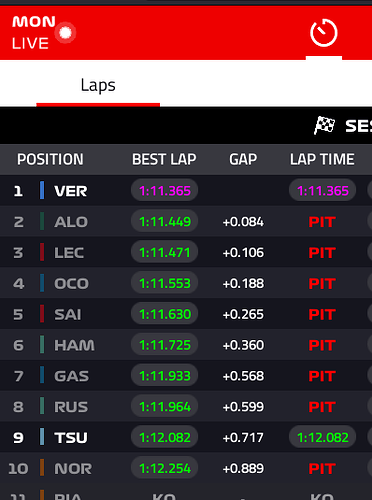372x500 pixels.
Task: Click TSU's 1:12.082 lap time pill
Action: coord(323,437)
